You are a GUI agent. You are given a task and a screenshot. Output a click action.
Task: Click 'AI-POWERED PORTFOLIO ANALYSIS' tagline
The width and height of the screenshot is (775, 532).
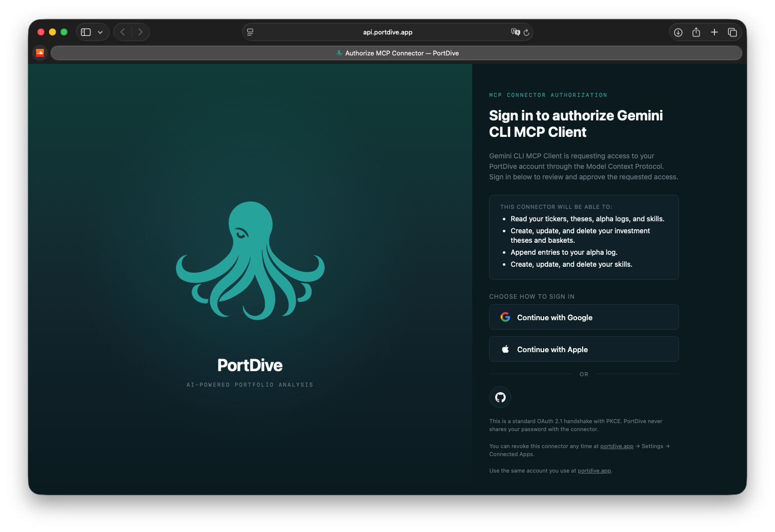tap(250, 385)
